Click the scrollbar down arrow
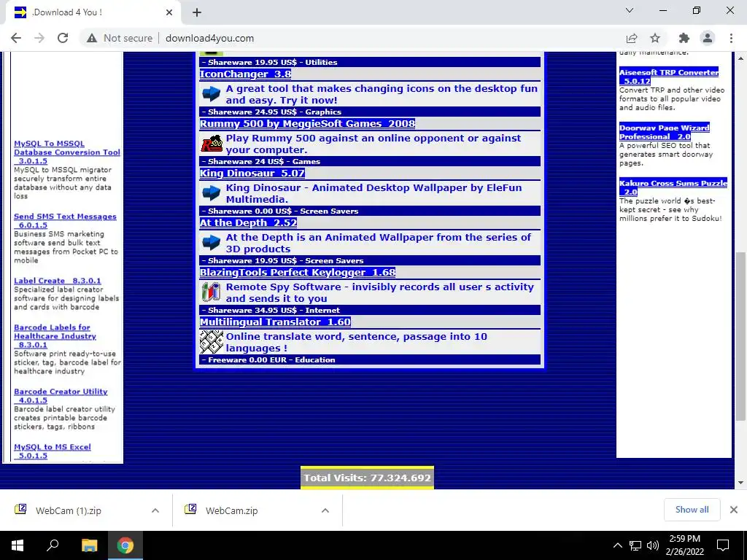 pyautogui.click(x=740, y=483)
